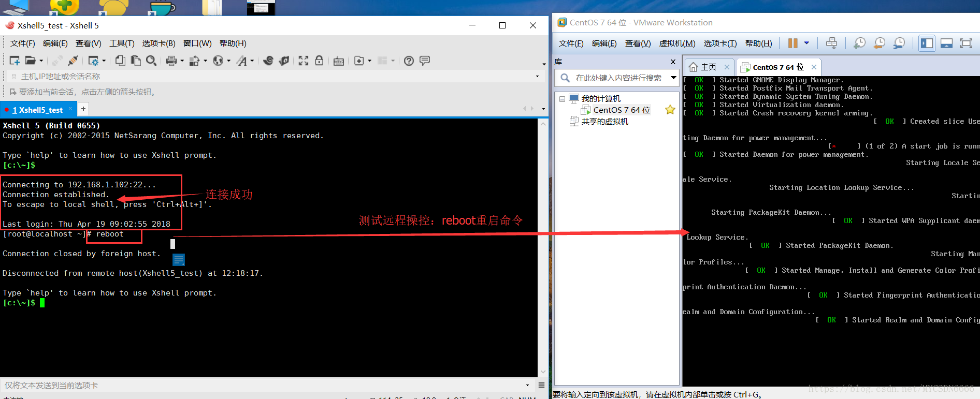The width and height of the screenshot is (980, 399).
Task: Click the New Session icon in Xshell toolbar
Action: [x=15, y=61]
